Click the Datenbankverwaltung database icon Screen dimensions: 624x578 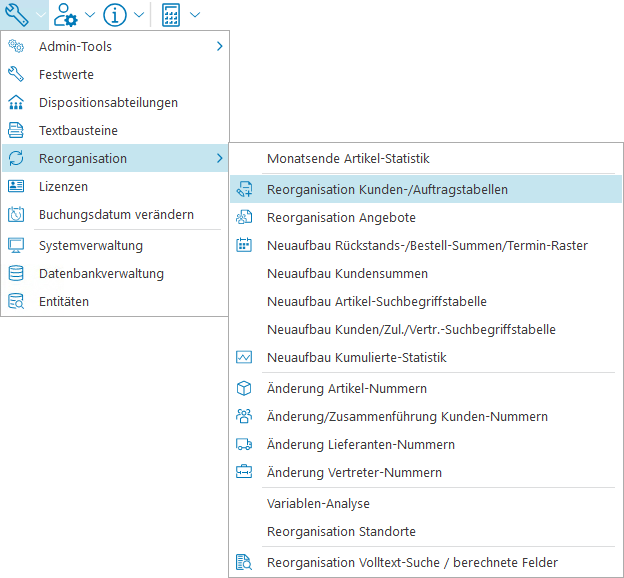pyautogui.click(x=16, y=273)
